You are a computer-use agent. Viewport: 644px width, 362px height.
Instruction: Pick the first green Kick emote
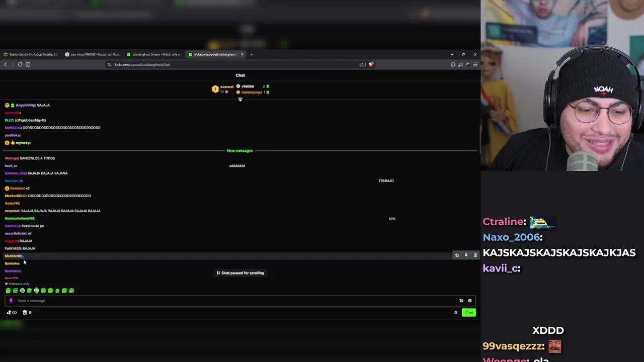8,291
